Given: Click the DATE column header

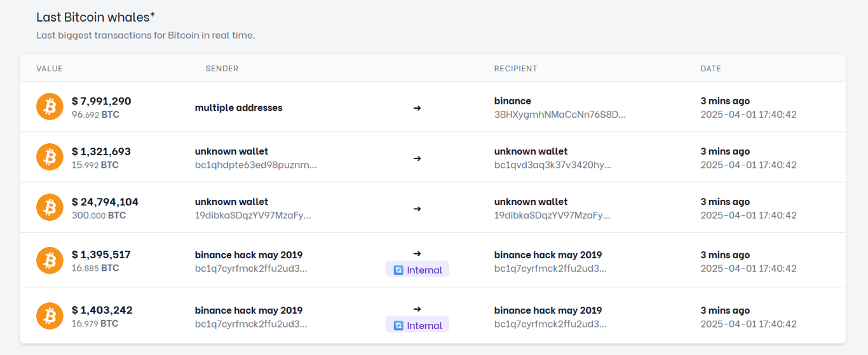Looking at the screenshot, I should click(x=710, y=69).
